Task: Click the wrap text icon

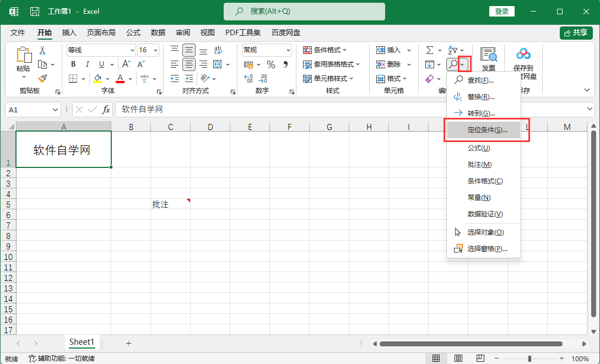Action: (x=218, y=50)
